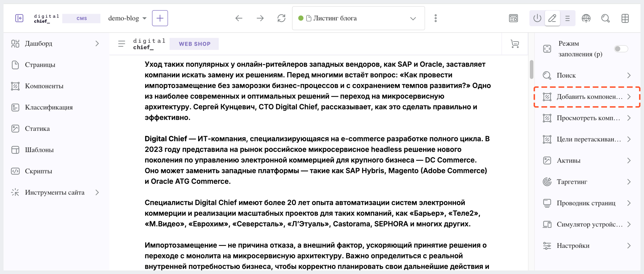Open the demo-blog site dropdown
644x274 pixels.
(x=127, y=18)
